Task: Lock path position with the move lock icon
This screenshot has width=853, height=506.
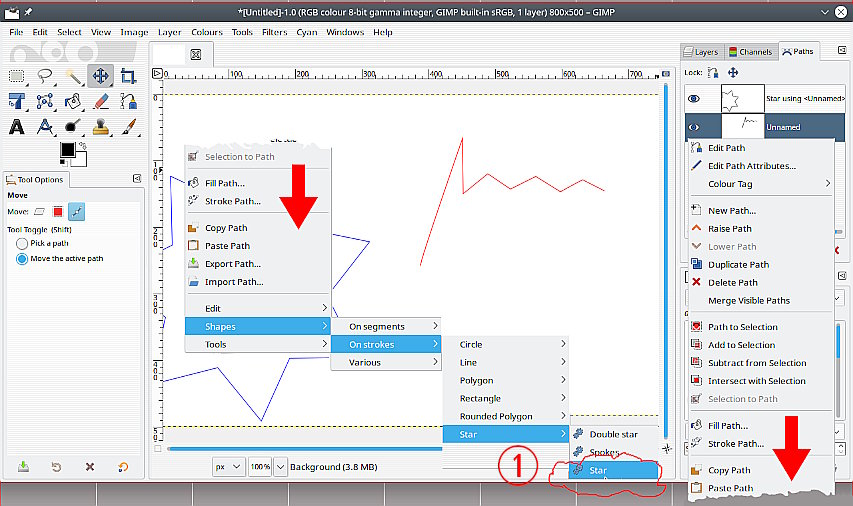Action: coord(733,73)
